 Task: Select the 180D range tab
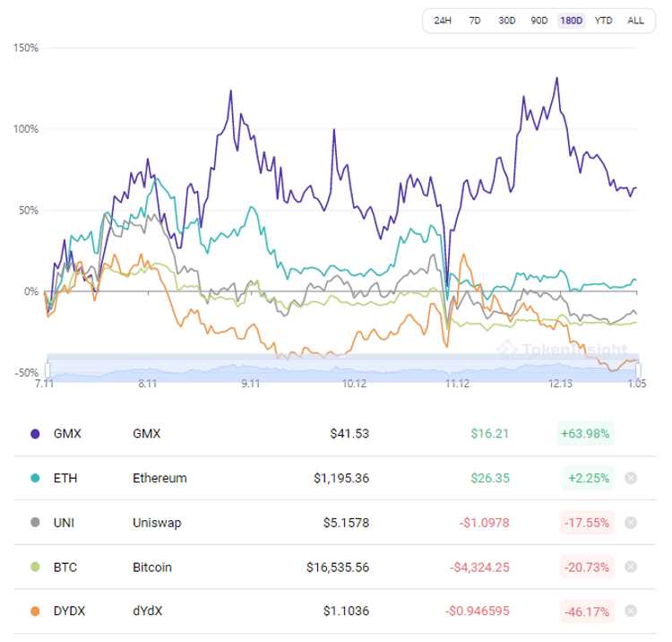pyautogui.click(x=572, y=21)
